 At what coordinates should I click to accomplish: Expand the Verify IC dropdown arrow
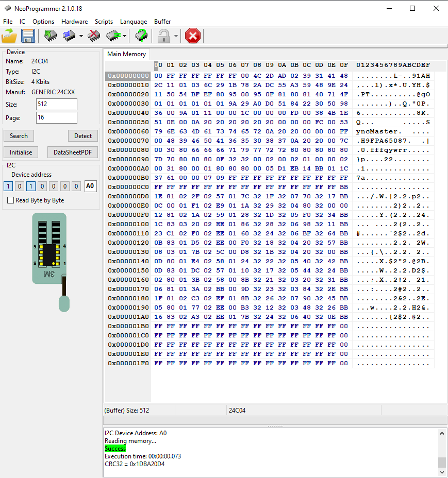125,37
